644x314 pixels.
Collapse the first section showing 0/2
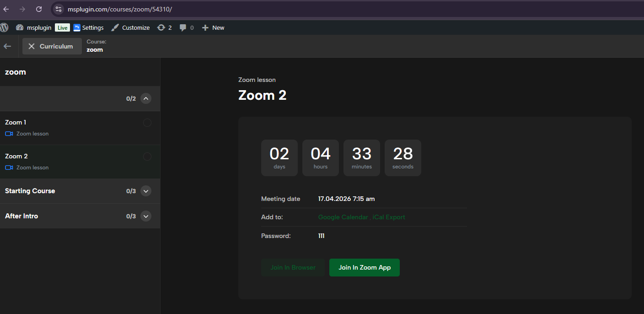(x=146, y=98)
